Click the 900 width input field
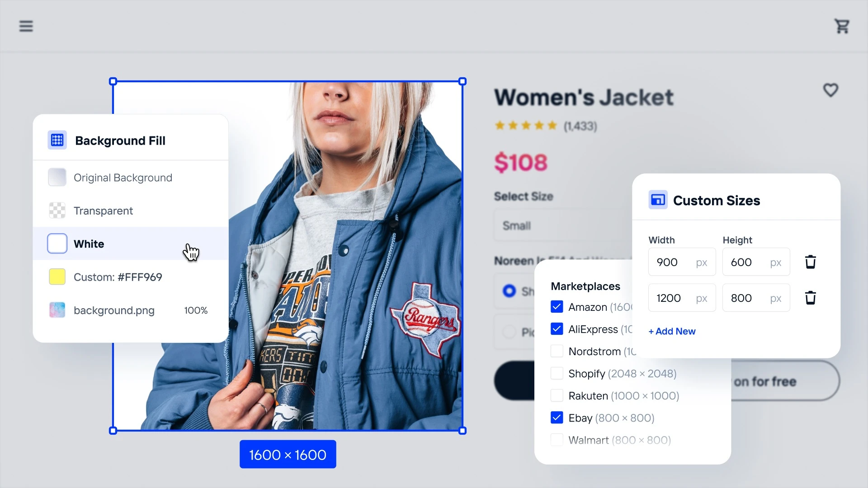Viewport: 868px width, 488px height. (x=682, y=262)
